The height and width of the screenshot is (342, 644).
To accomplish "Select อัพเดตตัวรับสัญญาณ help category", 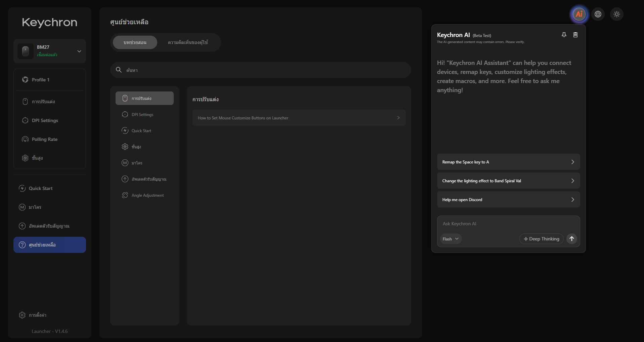I will point(144,179).
